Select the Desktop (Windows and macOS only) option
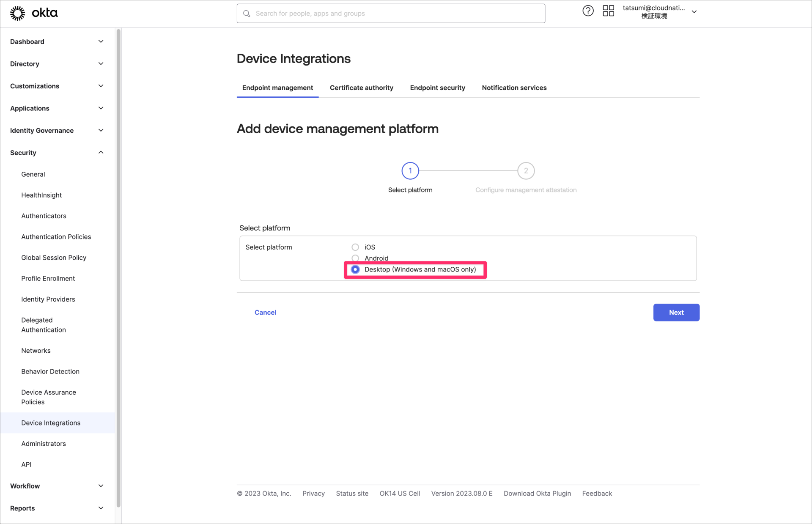 click(355, 269)
